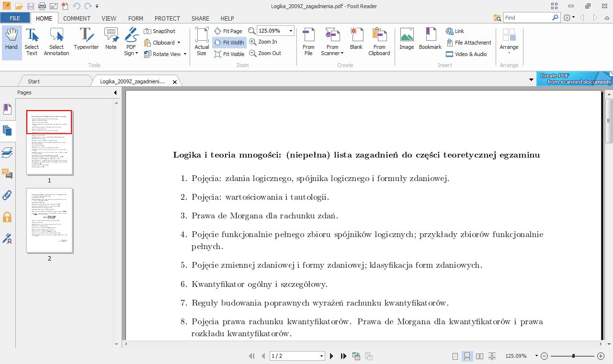Open the attachments panel in sidebar
The width and height of the screenshot is (613, 364).
click(7, 195)
